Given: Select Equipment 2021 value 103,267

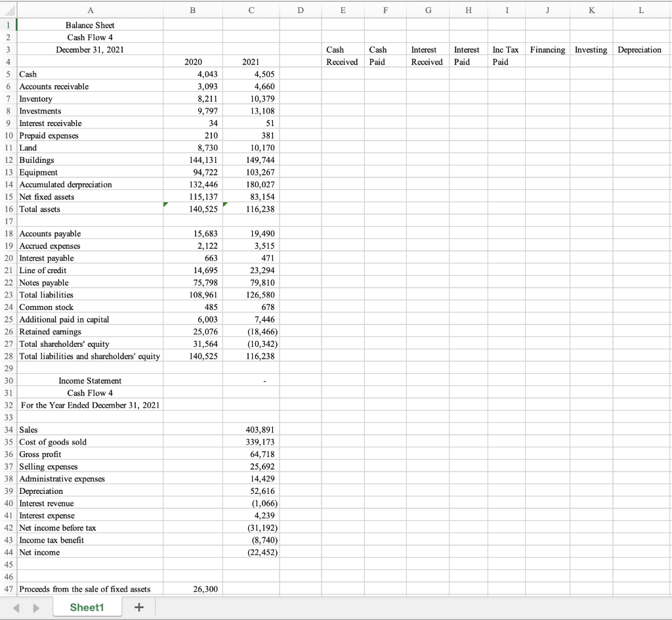Looking at the screenshot, I should coord(251,172).
